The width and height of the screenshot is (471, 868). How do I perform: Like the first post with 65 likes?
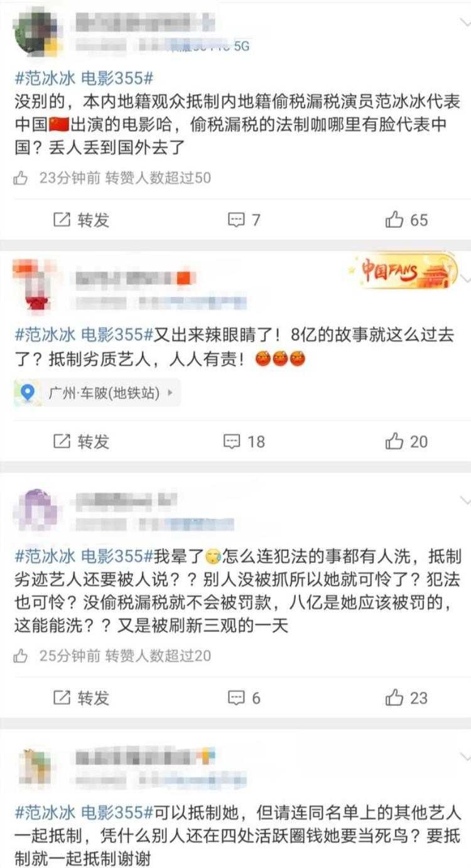(x=406, y=220)
